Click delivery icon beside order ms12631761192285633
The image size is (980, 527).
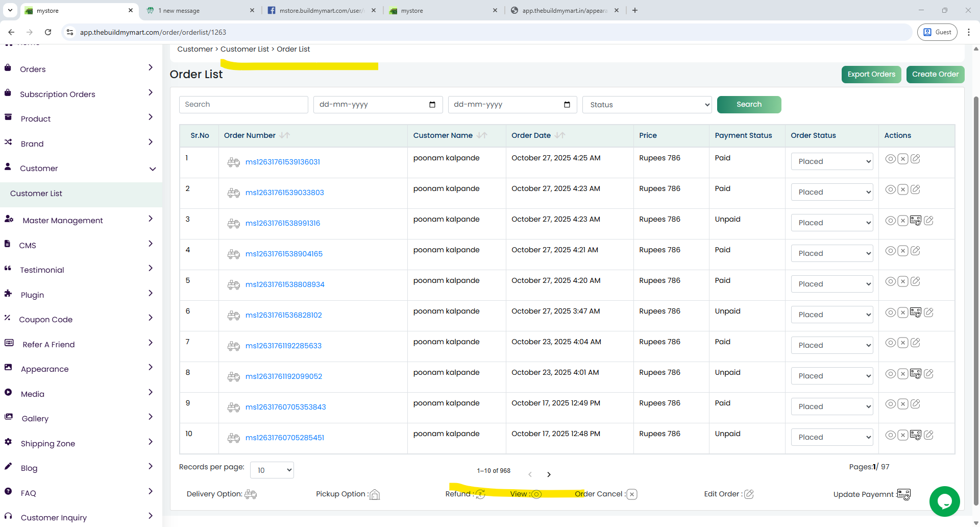click(234, 346)
